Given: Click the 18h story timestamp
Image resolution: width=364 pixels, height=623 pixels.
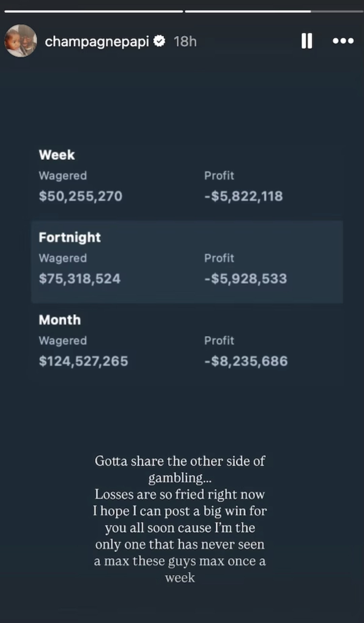Looking at the screenshot, I should point(185,41).
